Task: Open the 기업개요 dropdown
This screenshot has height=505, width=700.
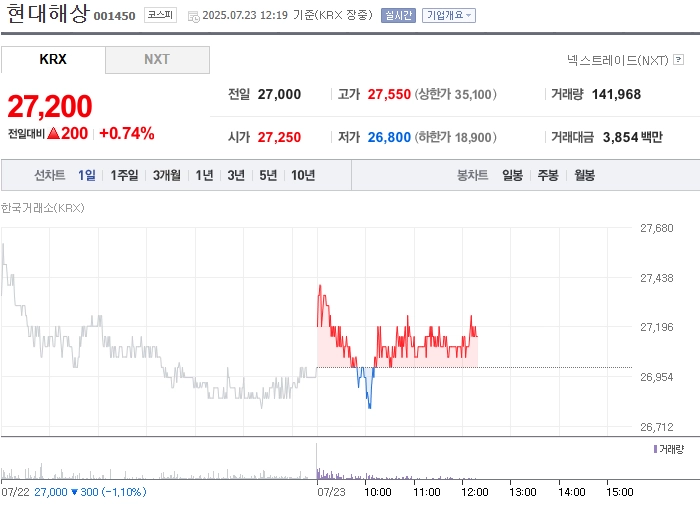Action: pyautogui.click(x=449, y=16)
